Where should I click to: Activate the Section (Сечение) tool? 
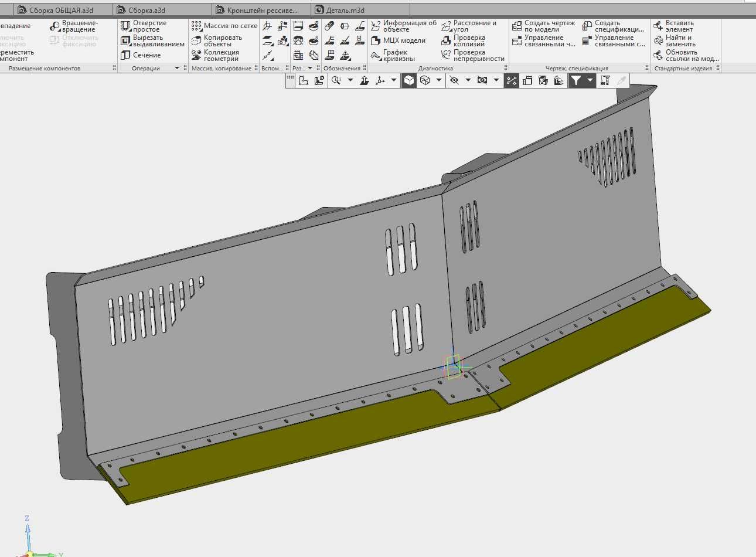[141, 55]
